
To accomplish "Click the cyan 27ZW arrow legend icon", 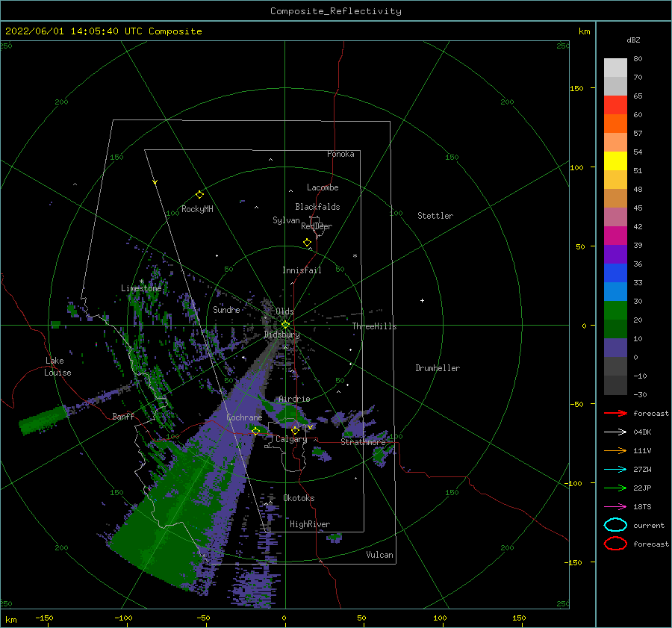I will [x=615, y=470].
